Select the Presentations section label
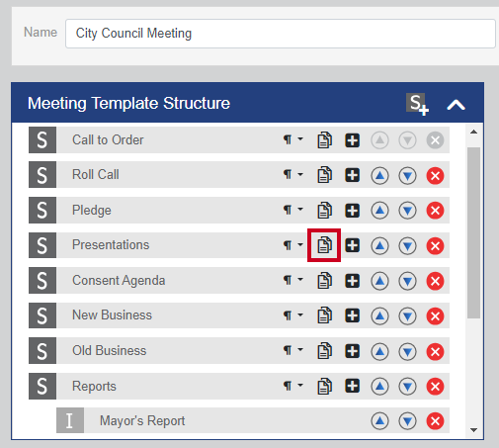This screenshot has height=448, width=499. point(111,245)
